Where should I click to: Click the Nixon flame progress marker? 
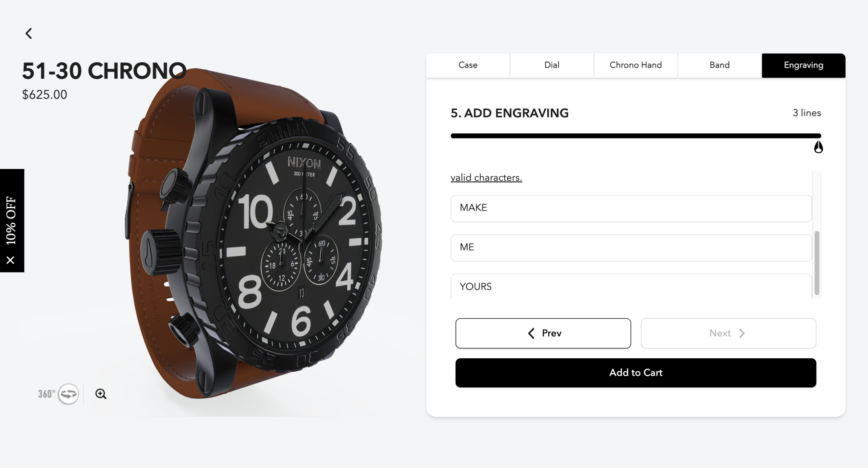(818, 147)
